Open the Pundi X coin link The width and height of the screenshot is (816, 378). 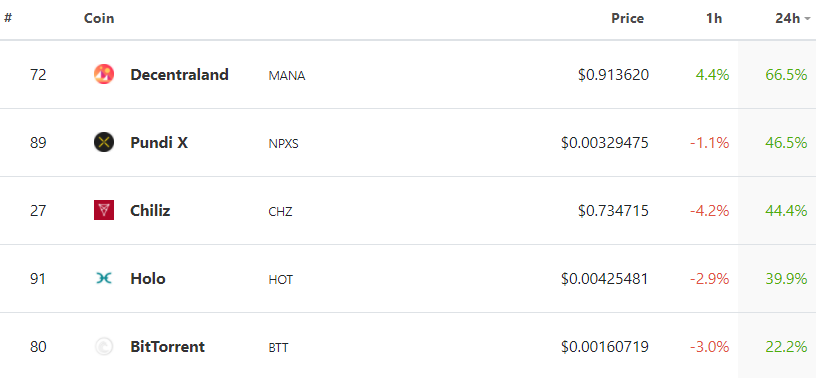(159, 142)
